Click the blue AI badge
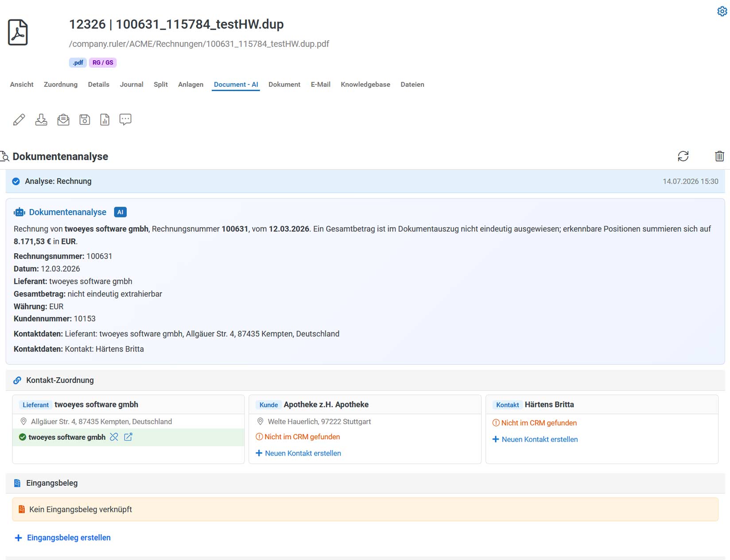This screenshot has width=730, height=560. [120, 212]
